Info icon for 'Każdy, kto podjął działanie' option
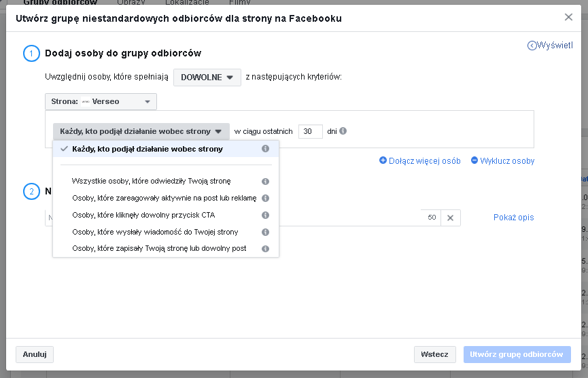This screenshot has width=588, height=378. tap(266, 149)
